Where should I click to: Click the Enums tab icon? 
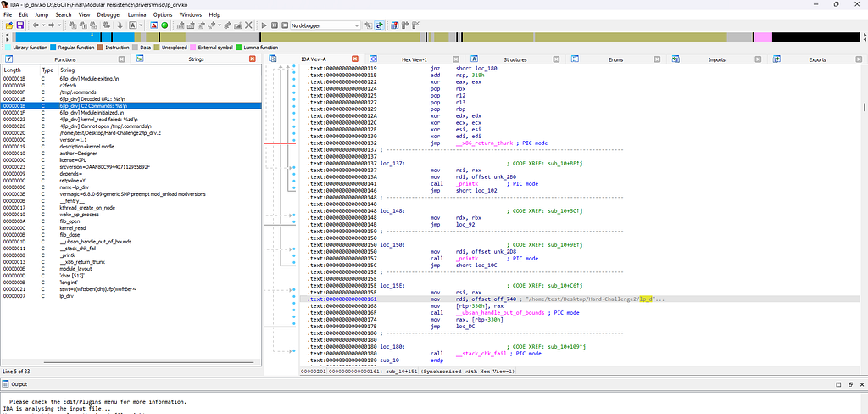tap(576, 59)
